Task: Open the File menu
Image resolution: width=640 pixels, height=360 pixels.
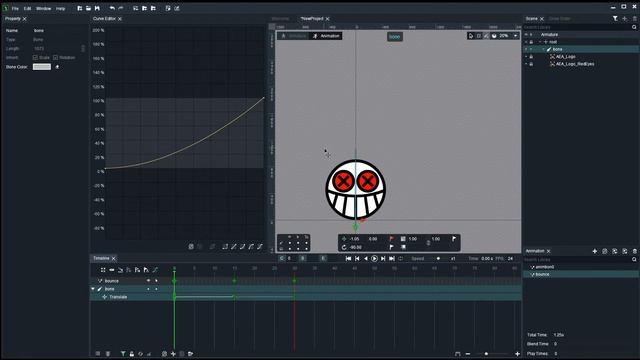Action: tap(15, 8)
